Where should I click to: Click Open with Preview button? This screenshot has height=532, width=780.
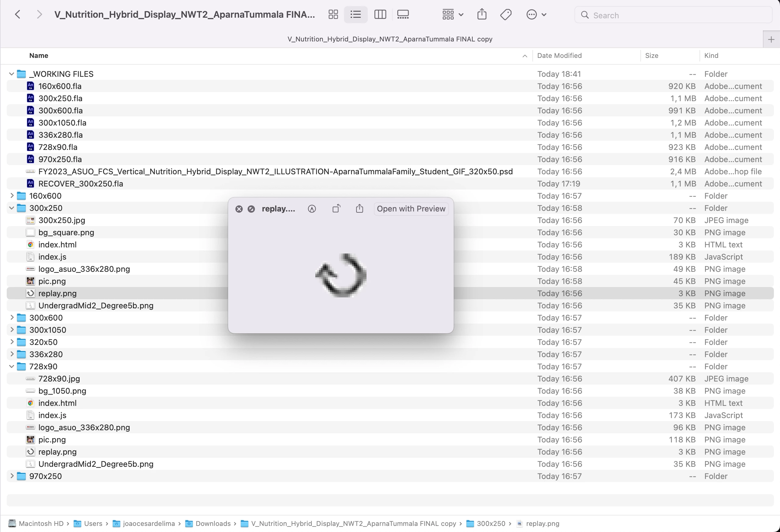point(411,209)
